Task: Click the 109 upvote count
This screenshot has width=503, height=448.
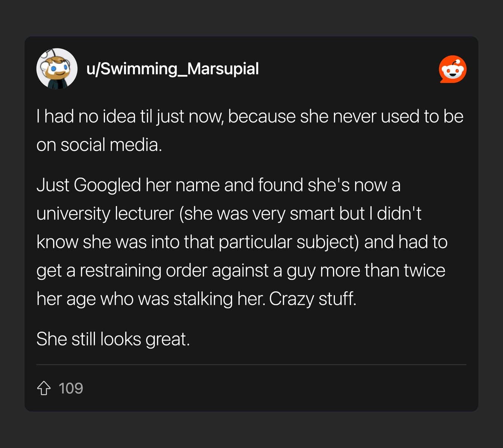Action: (71, 388)
